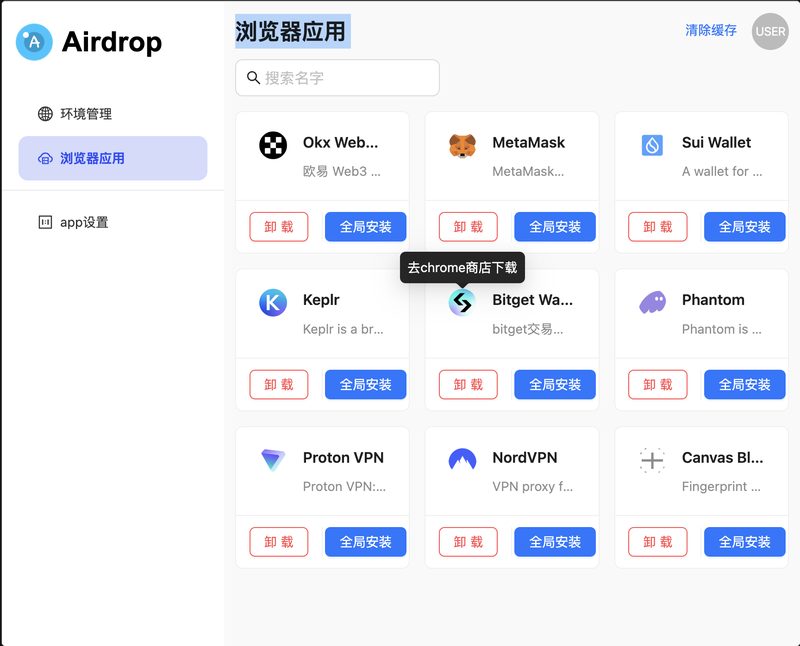
Task: Click description 'Fingerprint ...'
Action: tap(721, 486)
